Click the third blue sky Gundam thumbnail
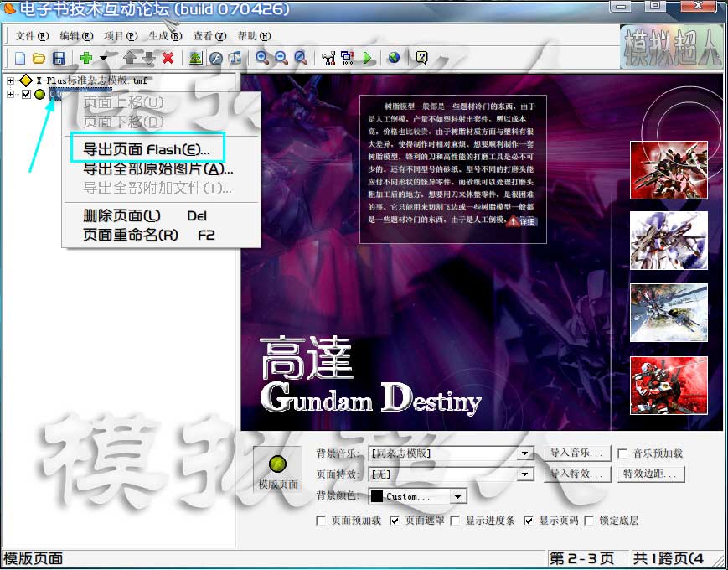Image resolution: width=728 pixels, height=570 pixels. (x=669, y=313)
